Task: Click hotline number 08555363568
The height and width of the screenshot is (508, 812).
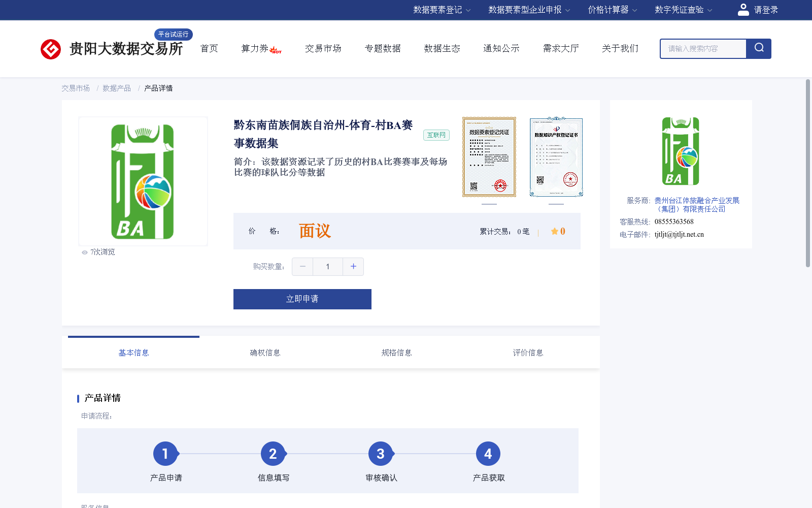Action: [674, 222]
